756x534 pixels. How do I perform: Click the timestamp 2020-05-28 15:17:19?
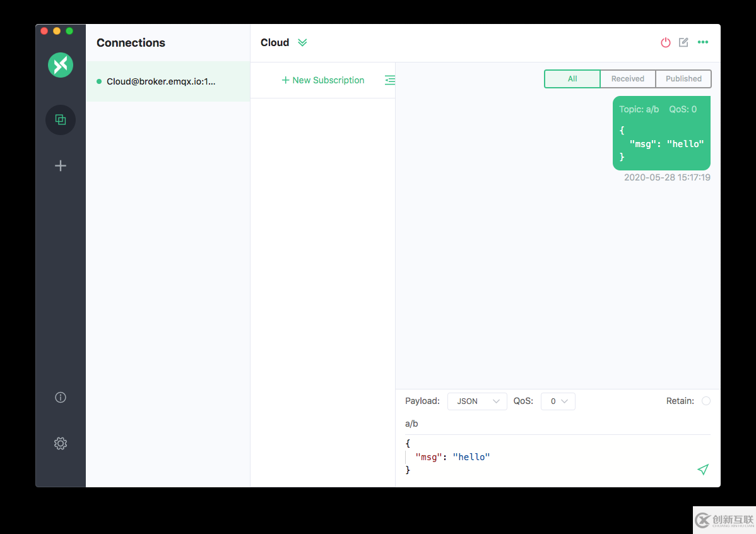[667, 177]
